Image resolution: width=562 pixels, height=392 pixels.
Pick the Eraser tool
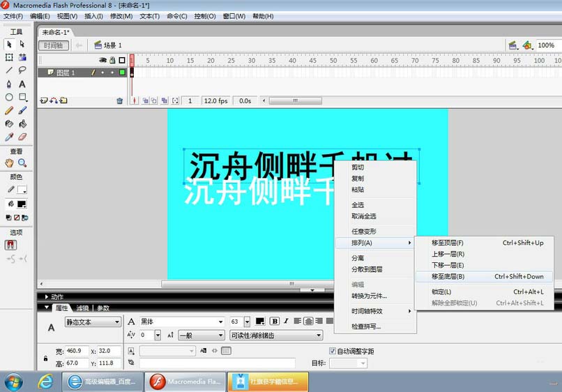tap(22, 137)
